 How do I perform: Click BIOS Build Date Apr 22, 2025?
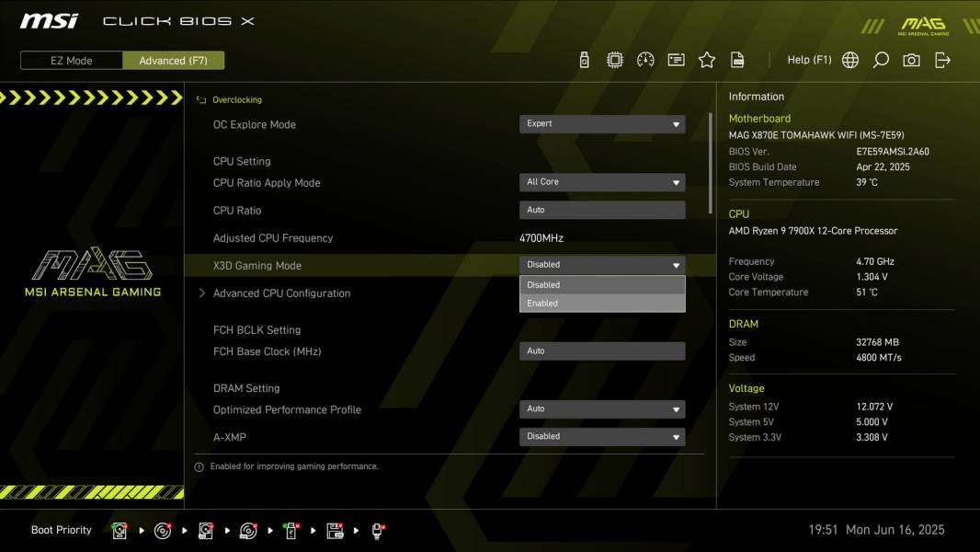pos(883,167)
